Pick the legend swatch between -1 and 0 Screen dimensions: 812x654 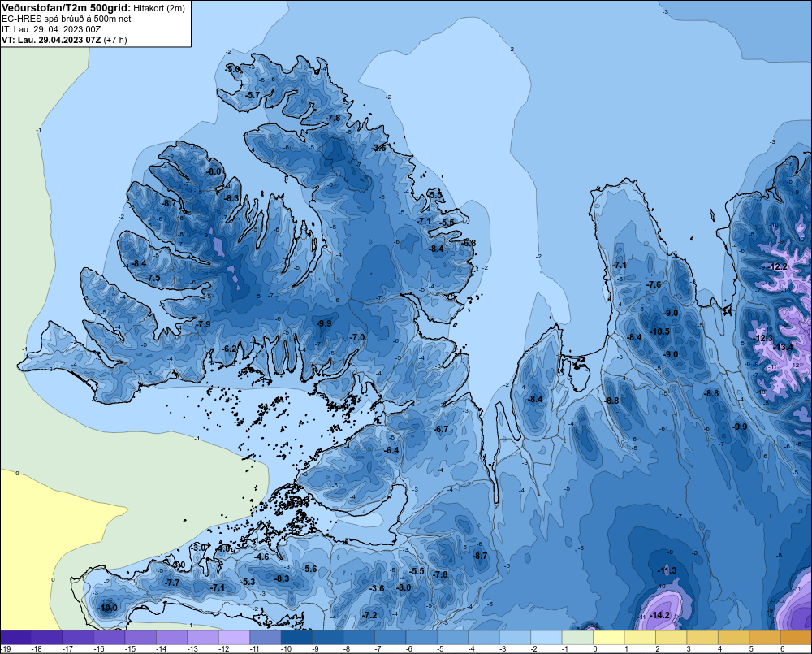pos(577,638)
